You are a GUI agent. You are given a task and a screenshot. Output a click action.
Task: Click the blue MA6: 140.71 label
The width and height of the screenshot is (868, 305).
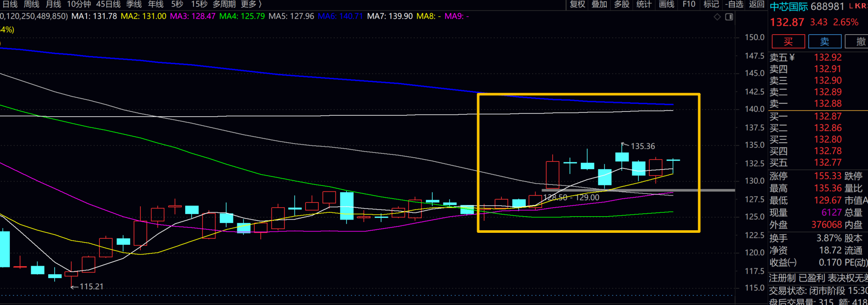tap(341, 16)
